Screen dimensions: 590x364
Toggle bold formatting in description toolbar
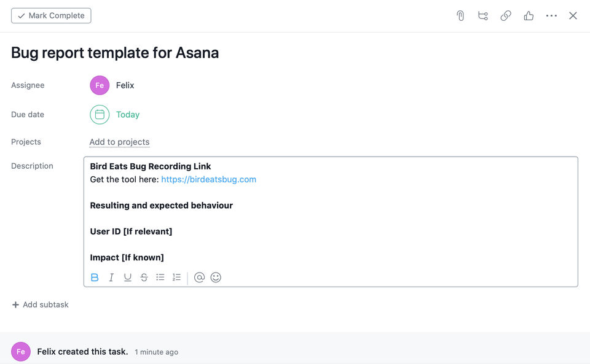(x=95, y=277)
